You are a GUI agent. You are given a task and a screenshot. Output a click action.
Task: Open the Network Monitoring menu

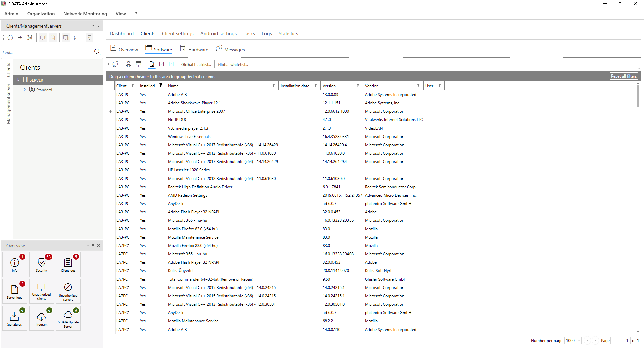pyautogui.click(x=85, y=14)
